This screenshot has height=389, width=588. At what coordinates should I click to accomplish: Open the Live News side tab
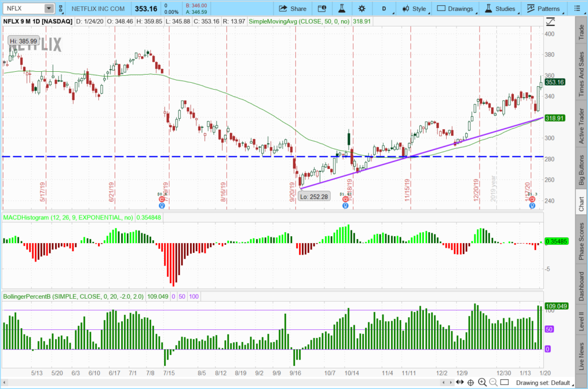click(581, 356)
